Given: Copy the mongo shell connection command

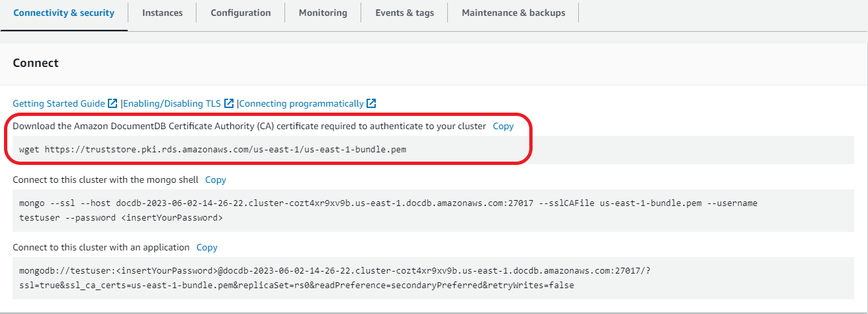Looking at the screenshot, I should 216,180.
